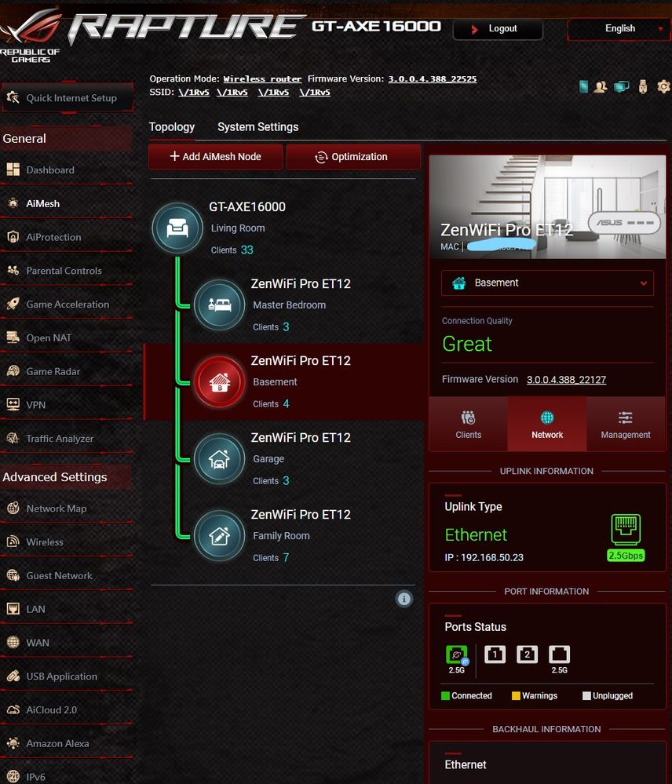
Task: Click the info icon below the topology list
Action: 404,599
